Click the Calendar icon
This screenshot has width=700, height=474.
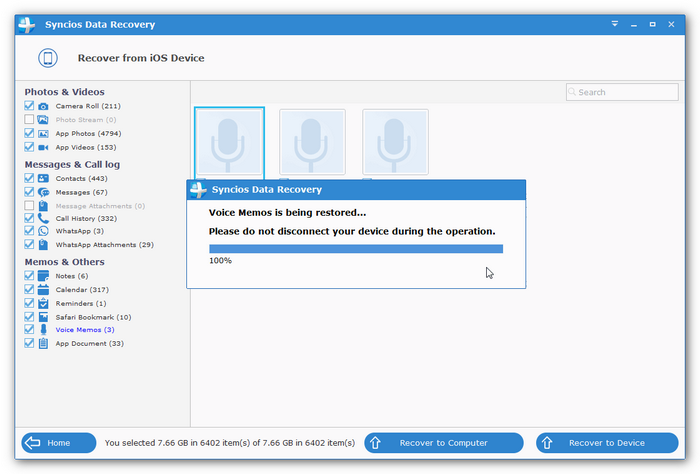coord(43,290)
